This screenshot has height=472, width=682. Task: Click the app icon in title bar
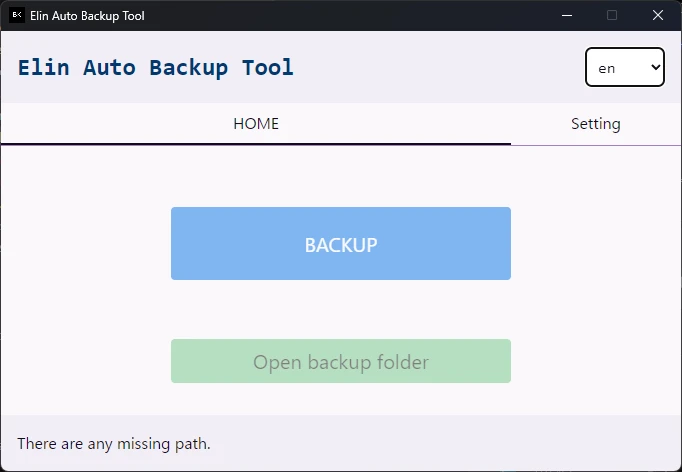pos(17,16)
